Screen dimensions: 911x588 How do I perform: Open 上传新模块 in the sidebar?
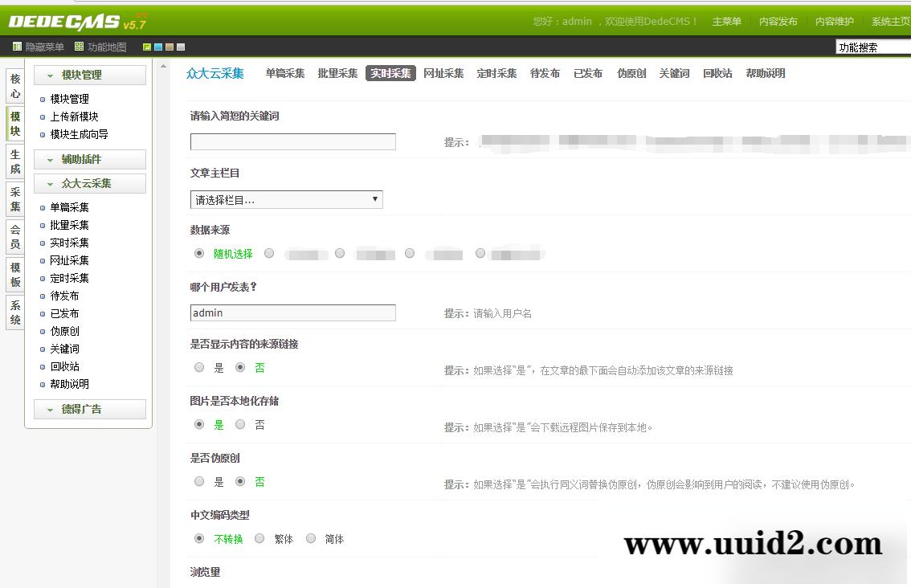tap(71, 116)
